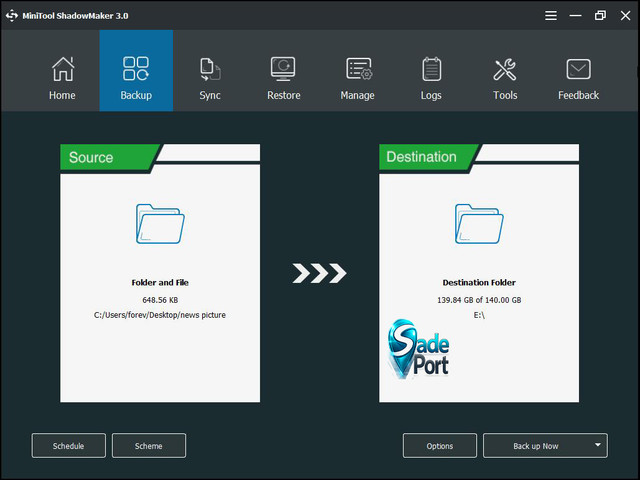The width and height of the screenshot is (640, 480).
Task: Click the 139.84 GB of 140.00 GB text
Action: coord(479,300)
